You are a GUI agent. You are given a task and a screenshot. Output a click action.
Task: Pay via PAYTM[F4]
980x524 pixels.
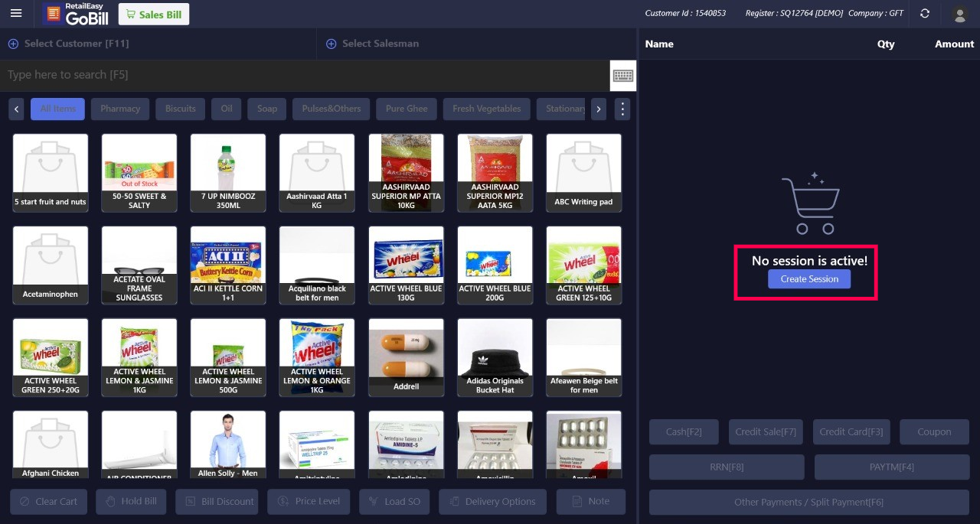(892, 467)
